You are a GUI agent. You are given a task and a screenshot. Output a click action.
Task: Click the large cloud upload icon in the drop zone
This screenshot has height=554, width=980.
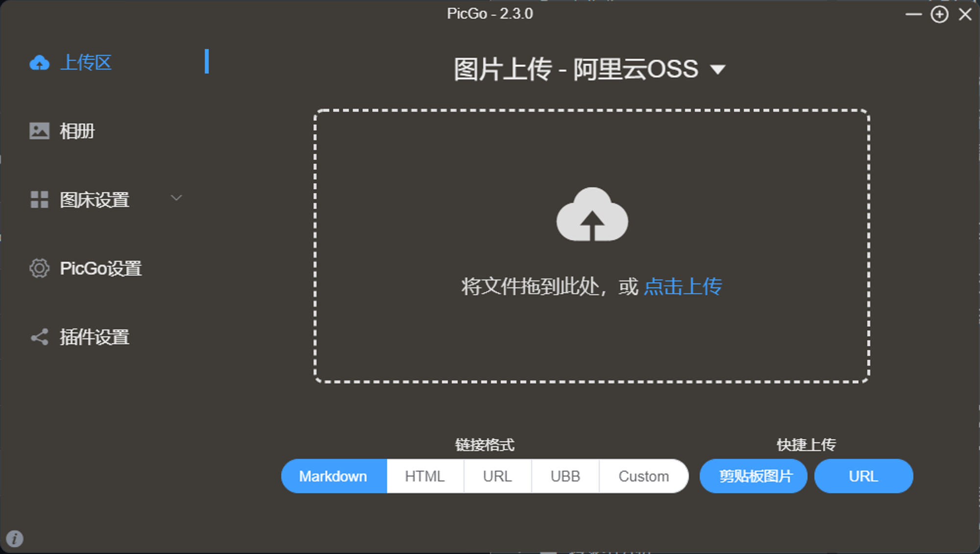point(592,214)
